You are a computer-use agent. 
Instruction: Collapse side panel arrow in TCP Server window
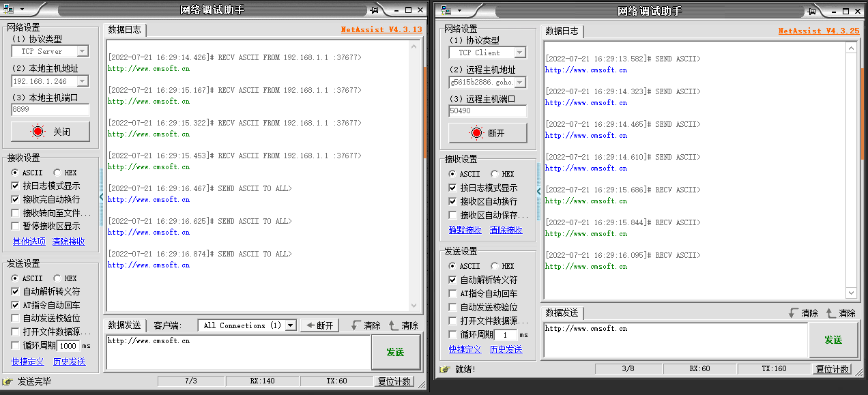tap(102, 196)
